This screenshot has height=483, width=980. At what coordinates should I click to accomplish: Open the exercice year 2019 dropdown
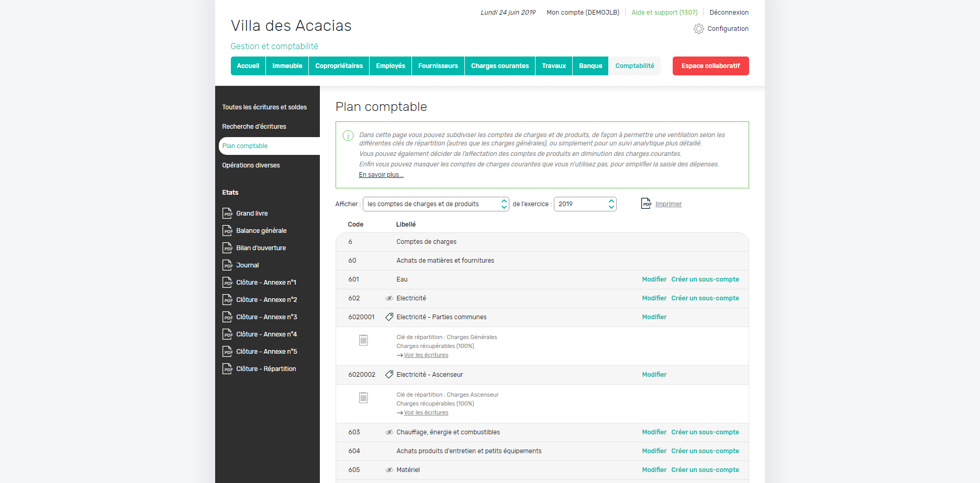[585, 204]
